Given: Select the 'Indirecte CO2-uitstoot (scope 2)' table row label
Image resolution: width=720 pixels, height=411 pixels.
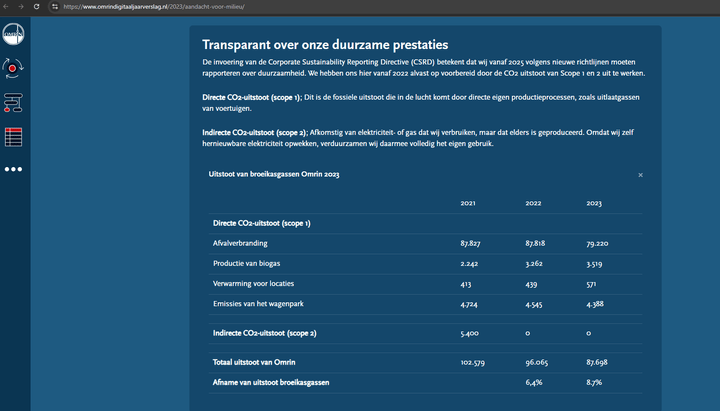Looking at the screenshot, I should click(264, 333).
